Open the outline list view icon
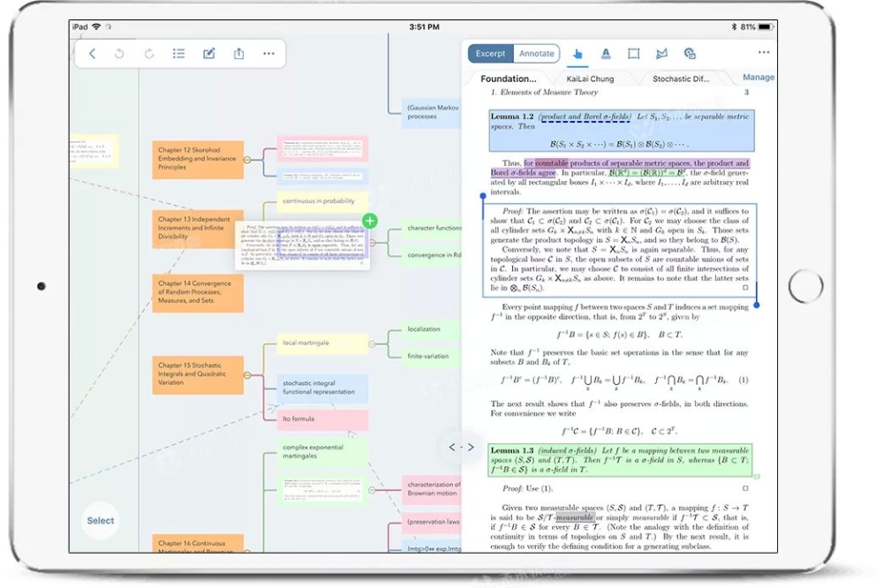883x588 pixels. tap(178, 54)
